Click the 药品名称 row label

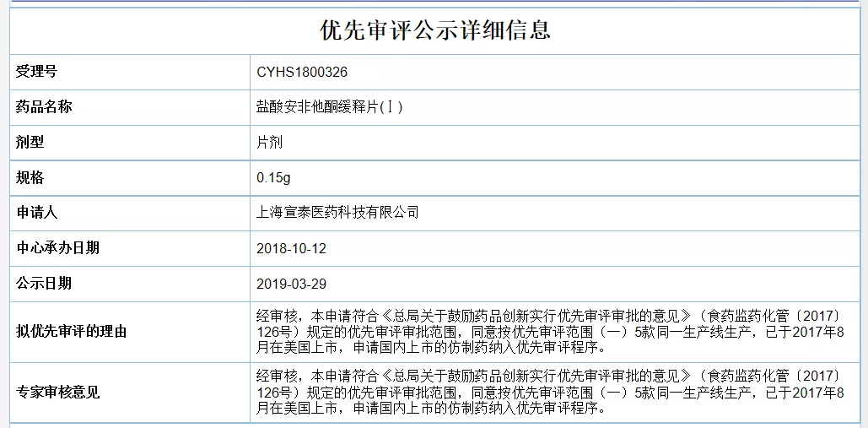44,107
